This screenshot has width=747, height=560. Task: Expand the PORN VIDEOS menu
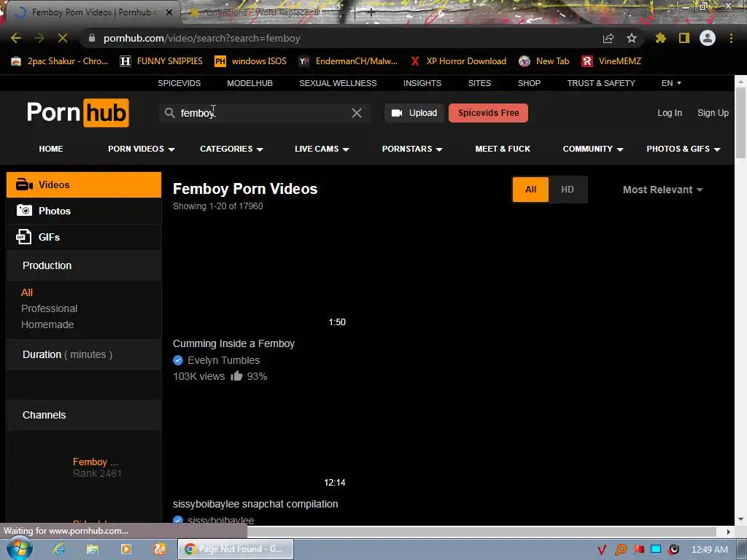(142, 149)
